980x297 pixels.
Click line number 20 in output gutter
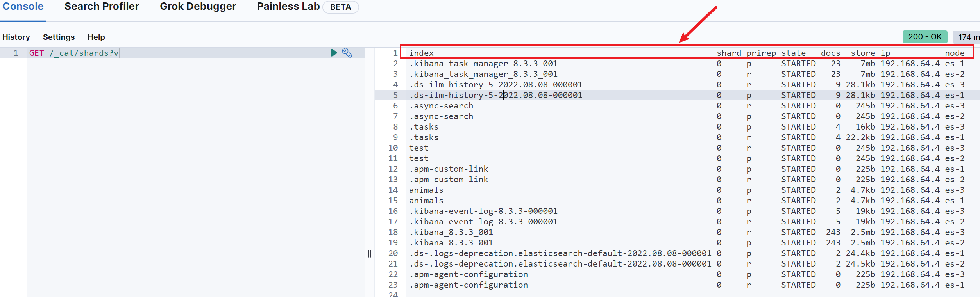[393, 253]
